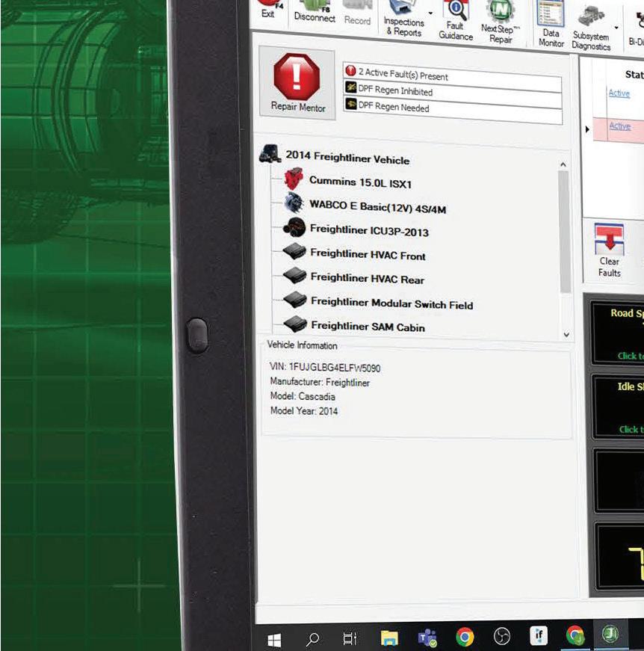Open OBS Studio from taskbar
Screen dimensions: 644x651
[501, 635]
